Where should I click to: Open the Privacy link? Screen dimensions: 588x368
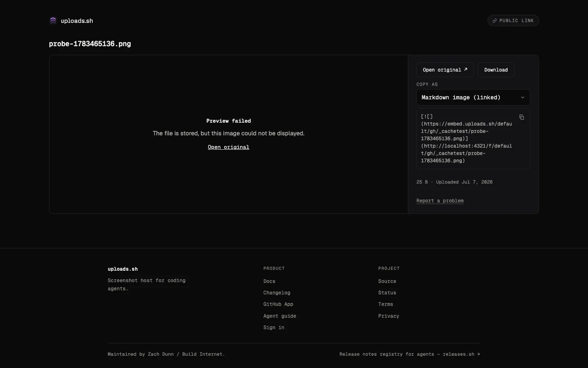(x=389, y=316)
